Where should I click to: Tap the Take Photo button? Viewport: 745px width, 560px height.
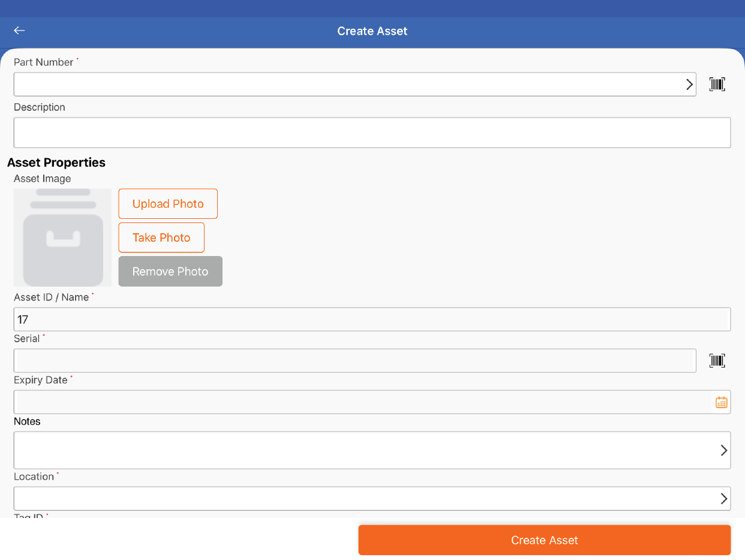pos(161,237)
